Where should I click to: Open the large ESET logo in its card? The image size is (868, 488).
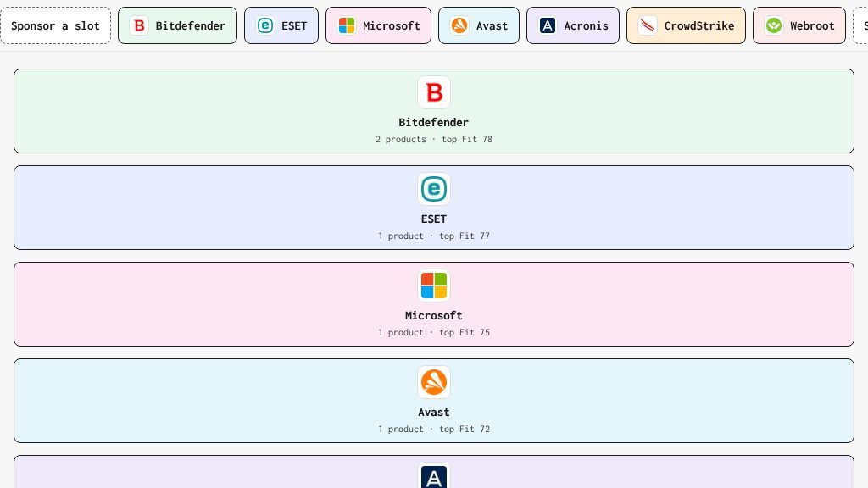434,189
